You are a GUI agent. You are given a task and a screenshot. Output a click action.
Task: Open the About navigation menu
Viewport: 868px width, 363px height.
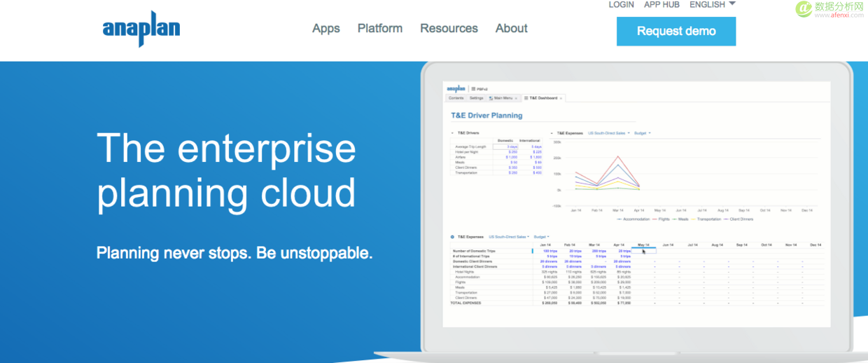(x=512, y=29)
